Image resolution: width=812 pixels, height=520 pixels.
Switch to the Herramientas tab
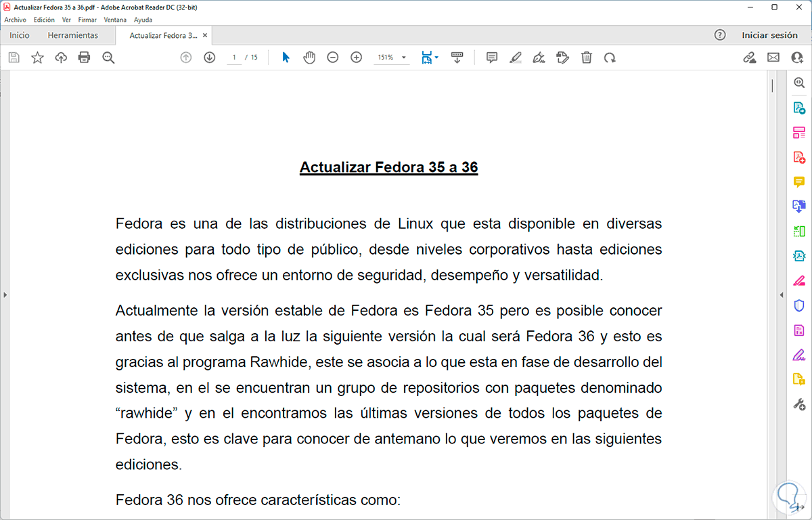point(73,35)
